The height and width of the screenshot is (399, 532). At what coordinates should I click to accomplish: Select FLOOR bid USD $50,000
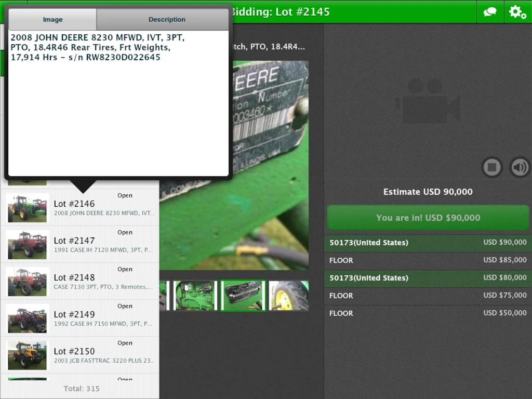click(428, 313)
